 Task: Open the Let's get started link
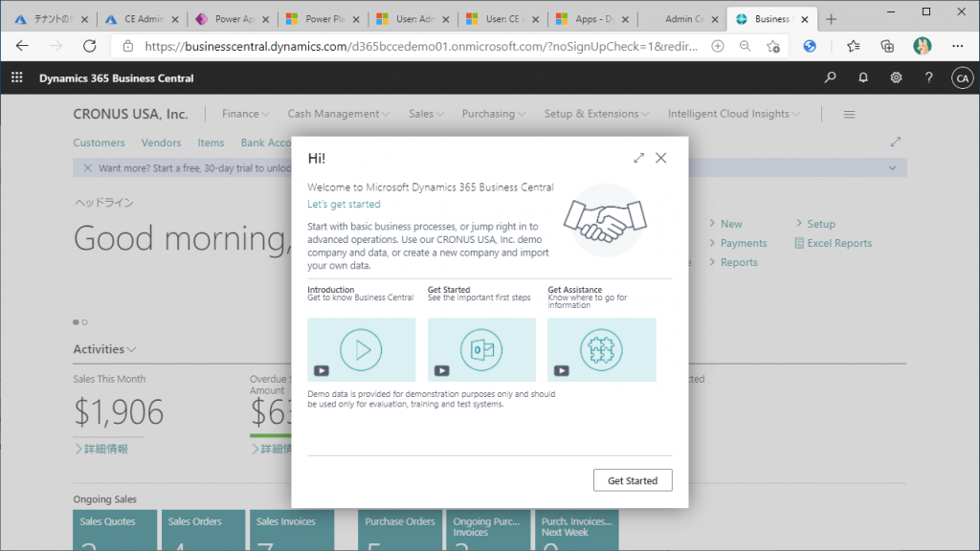344,205
